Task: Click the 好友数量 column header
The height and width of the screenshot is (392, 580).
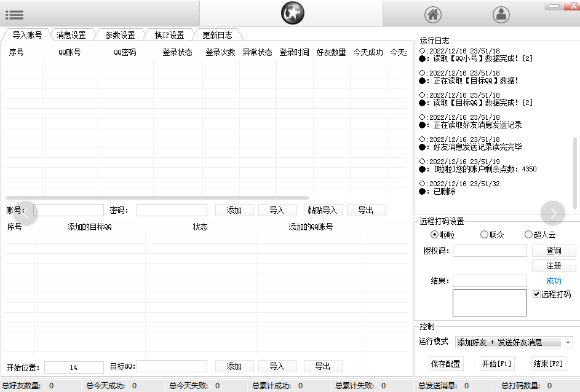Action: coord(332,52)
